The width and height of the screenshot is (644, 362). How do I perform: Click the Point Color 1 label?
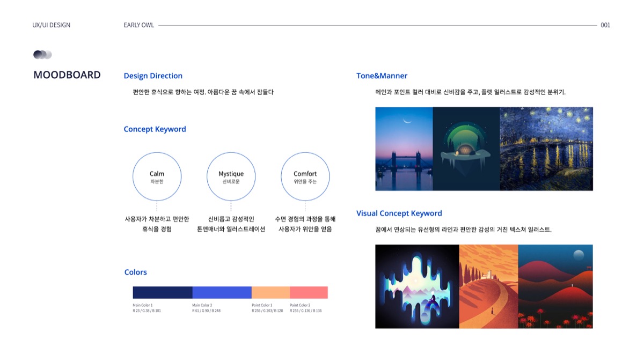point(262,305)
